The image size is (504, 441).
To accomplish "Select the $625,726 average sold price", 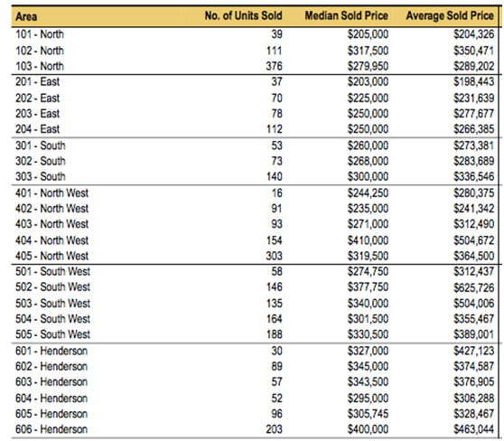I will pyautogui.click(x=474, y=287).
